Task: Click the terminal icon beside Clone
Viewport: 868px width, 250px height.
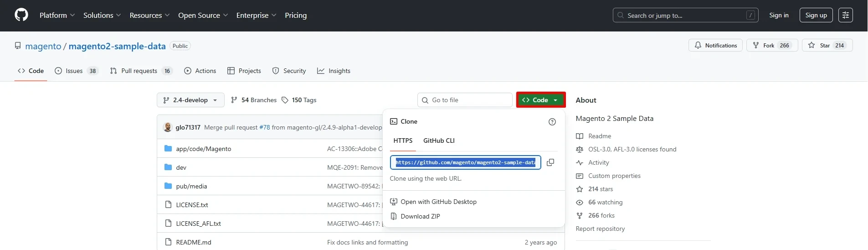Action: [394, 121]
